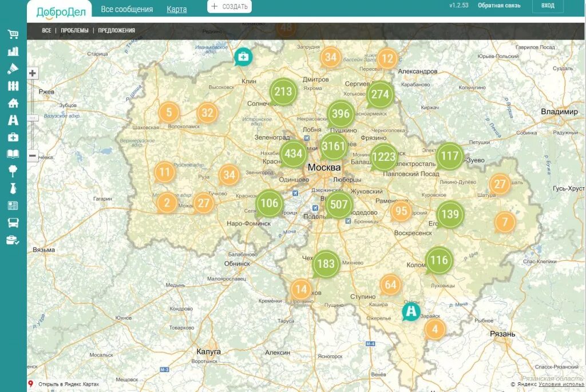Zoom in with the map plus button
Image resolution: width=586 pixels, height=392 pixels.
pos(33,73)
